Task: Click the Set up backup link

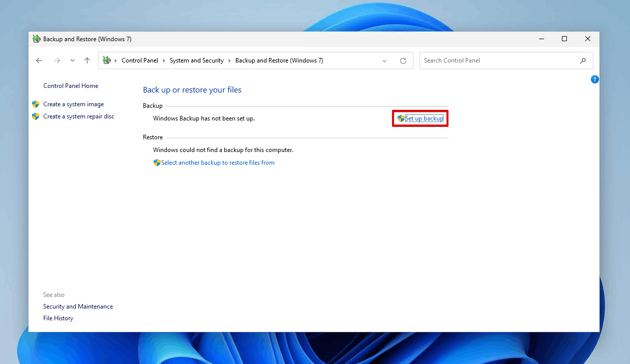Action: 424,118
